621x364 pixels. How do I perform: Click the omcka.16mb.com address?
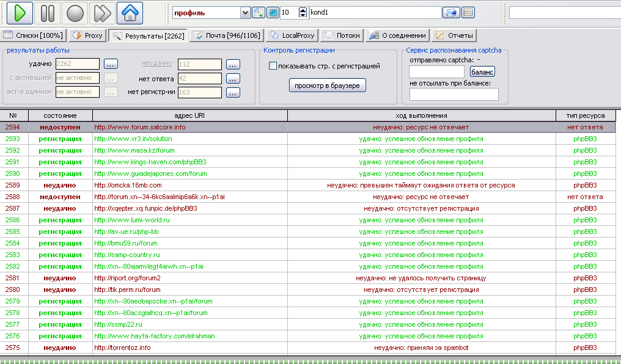pos(128,185)
